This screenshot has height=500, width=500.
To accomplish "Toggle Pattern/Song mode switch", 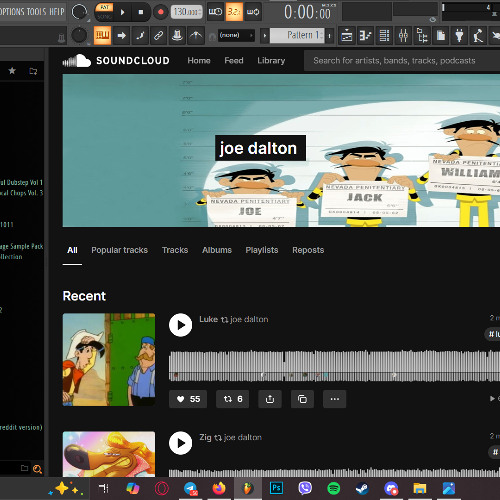I will tap(104, 12).
